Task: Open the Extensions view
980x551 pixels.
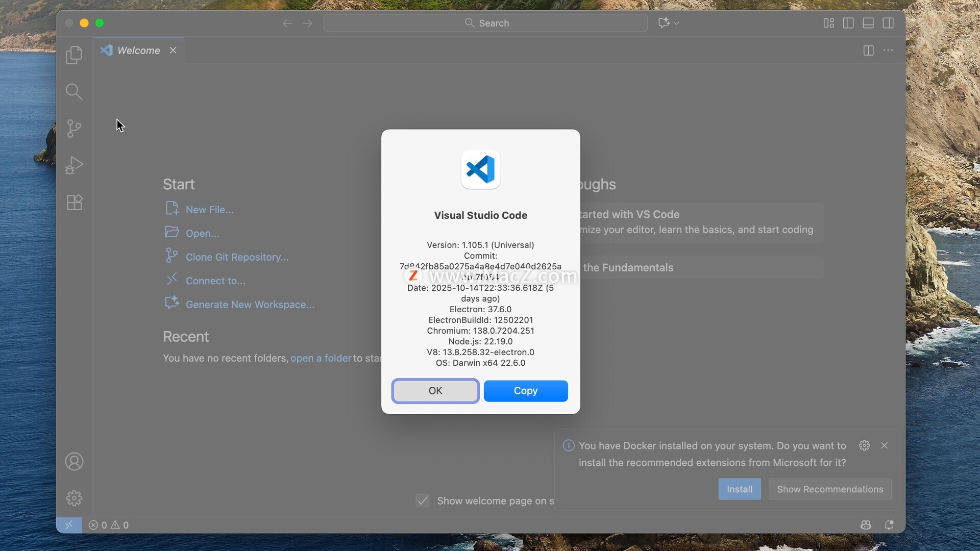Action: [74, 203]
